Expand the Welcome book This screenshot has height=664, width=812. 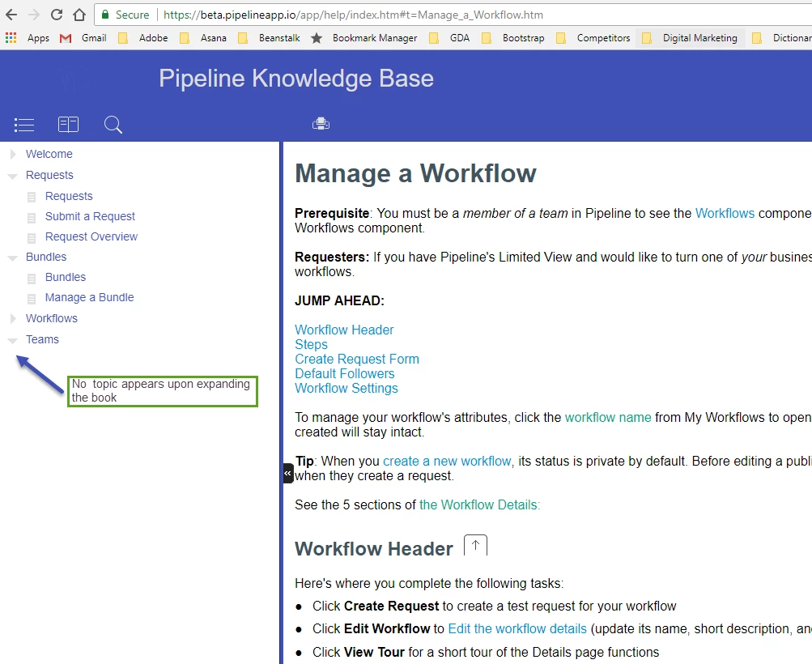click(13, 154)
